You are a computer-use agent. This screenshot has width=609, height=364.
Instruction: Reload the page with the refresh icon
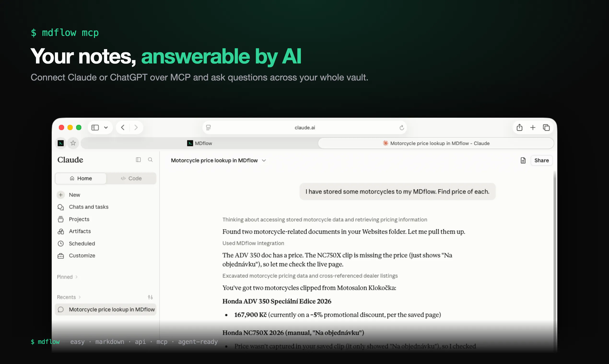402,128
